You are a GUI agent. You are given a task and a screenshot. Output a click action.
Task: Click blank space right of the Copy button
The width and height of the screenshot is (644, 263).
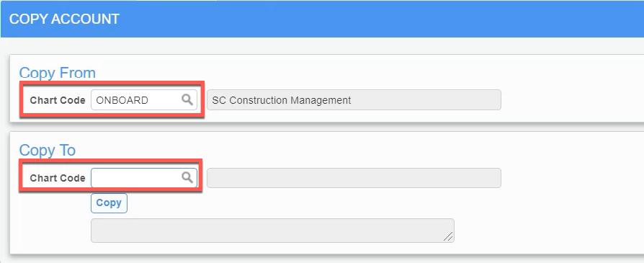pyautogui.click(x=287, y=203)
